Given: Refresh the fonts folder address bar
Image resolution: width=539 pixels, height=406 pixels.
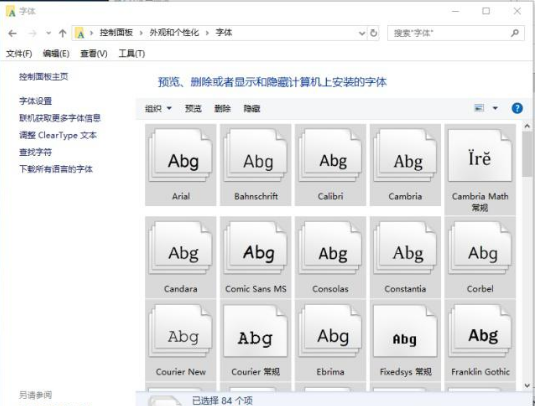Looking at the screenshot, I should click(373, 33).
